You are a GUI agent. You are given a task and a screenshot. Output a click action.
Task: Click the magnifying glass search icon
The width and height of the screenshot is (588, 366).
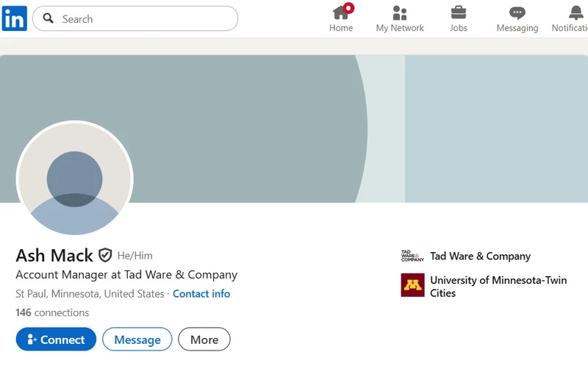coord(49,19)
